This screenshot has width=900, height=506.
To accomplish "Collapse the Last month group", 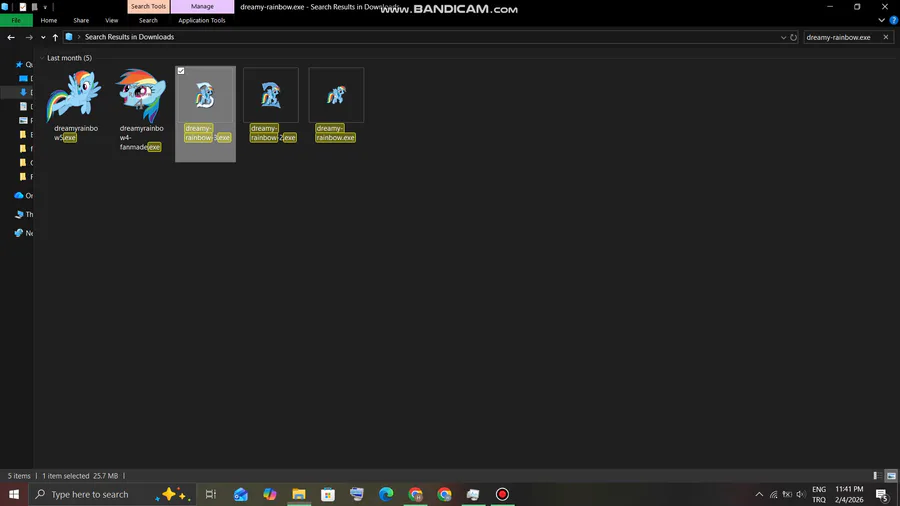I will tap(42, 58).
